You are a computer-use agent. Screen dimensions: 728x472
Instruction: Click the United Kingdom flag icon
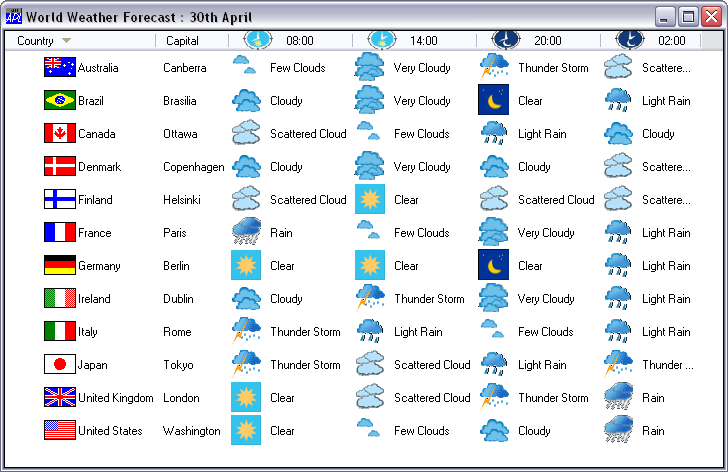[60, 397]
